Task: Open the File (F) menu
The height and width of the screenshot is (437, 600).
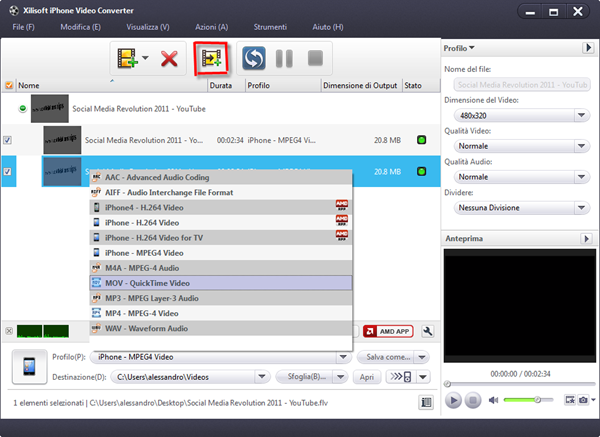Action: pyautogui.click(x=23, y=27)
